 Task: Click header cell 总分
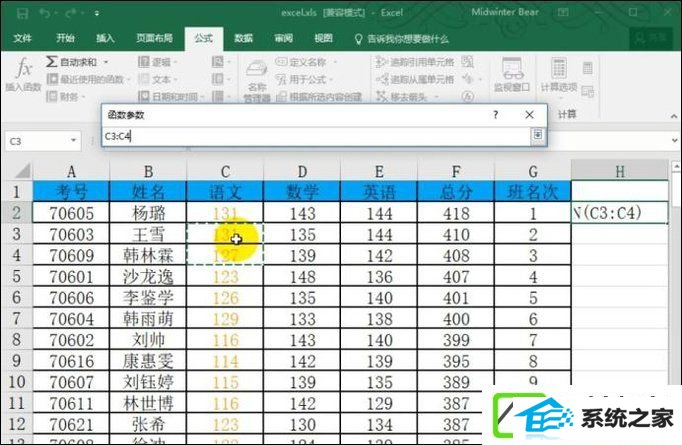456,192
